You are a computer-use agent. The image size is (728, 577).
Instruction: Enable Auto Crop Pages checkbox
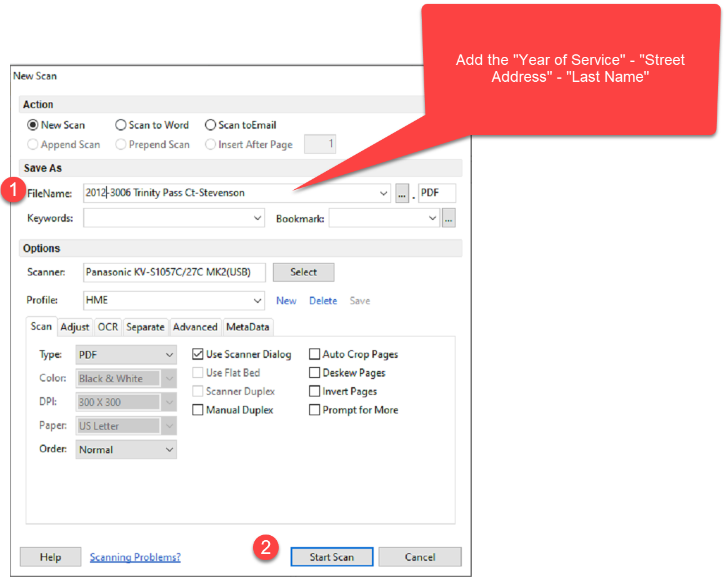click(314, 354)
